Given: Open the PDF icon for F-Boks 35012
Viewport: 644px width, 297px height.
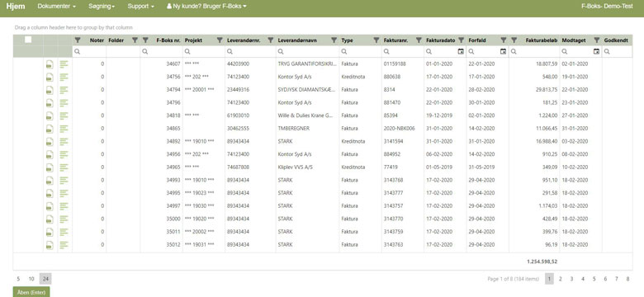Looking at the screenshot, I should [50, 245].
